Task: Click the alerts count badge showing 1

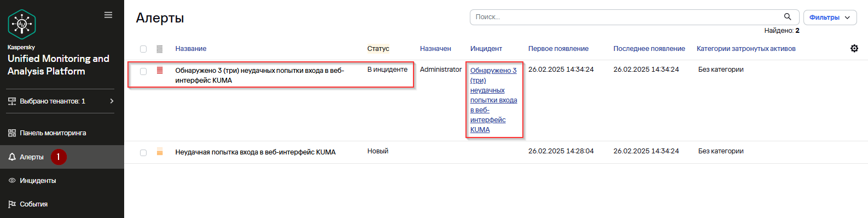Action: click(x=59, y=157)
